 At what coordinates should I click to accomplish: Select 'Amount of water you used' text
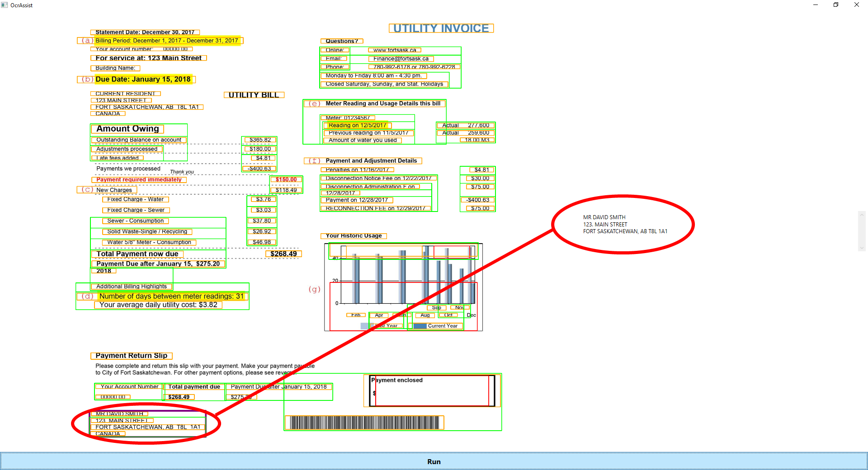(x=363, y=141)
